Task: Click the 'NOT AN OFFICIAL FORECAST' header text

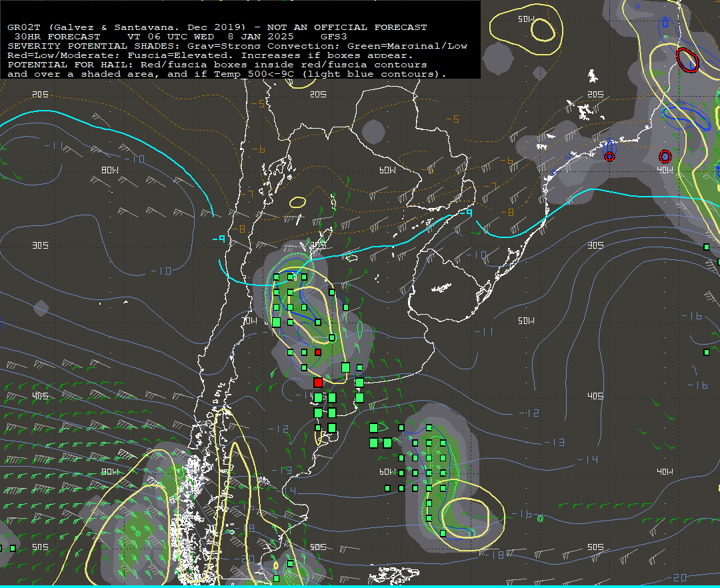Action: [347, 27]
